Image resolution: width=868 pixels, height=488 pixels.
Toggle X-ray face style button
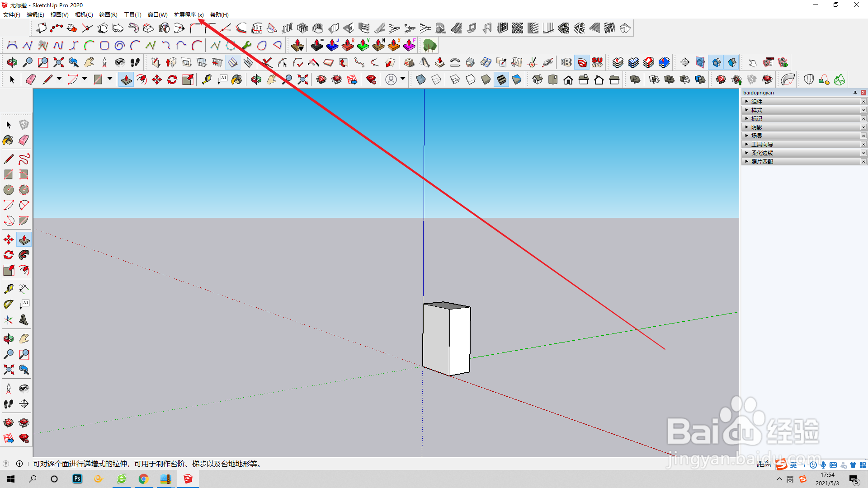pyautogui.click(x=421, y=80)
